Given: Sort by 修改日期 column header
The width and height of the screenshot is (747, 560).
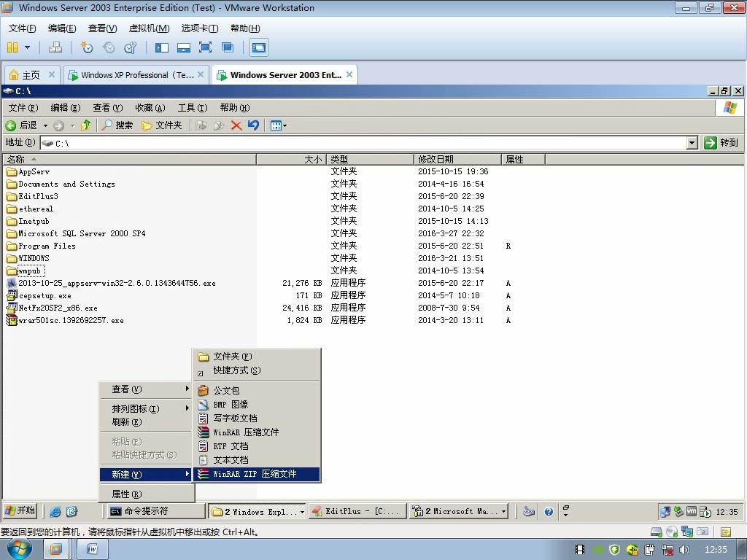Looking at the screenshot, I should (x=457, y=159).
